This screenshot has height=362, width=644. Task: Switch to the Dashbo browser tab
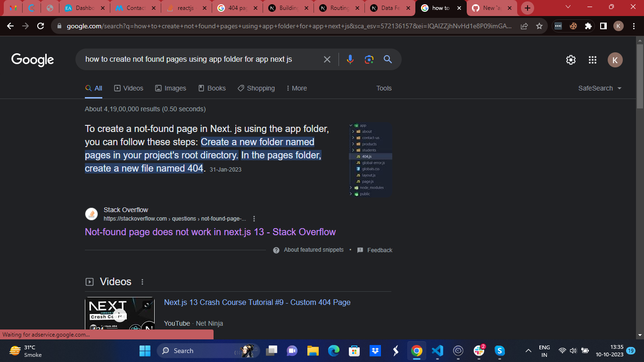pos(84,8)
